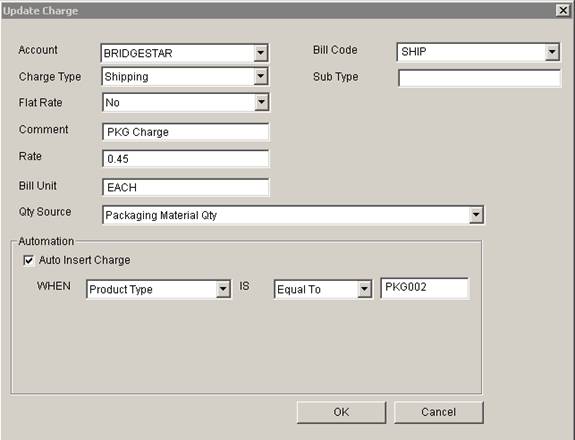Click the Shipping charge type combo box
The image size is (575, 440).
[185, 77]
